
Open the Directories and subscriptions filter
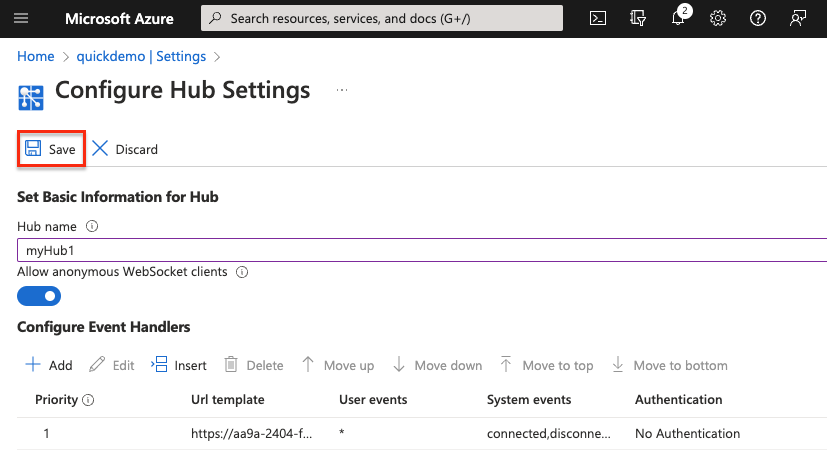(x=638, y=18)
